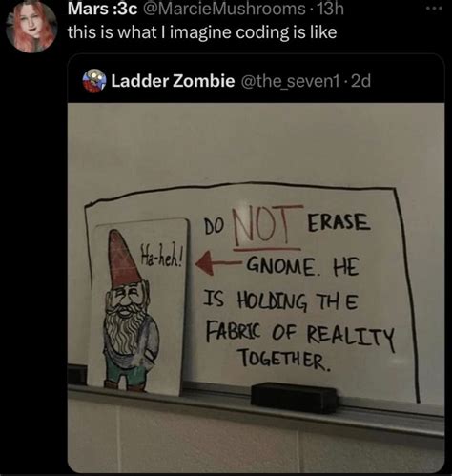Viewport: 452px width, 476px height.
Task: Click the black eraser on the tray
Action: click(294, 398)
